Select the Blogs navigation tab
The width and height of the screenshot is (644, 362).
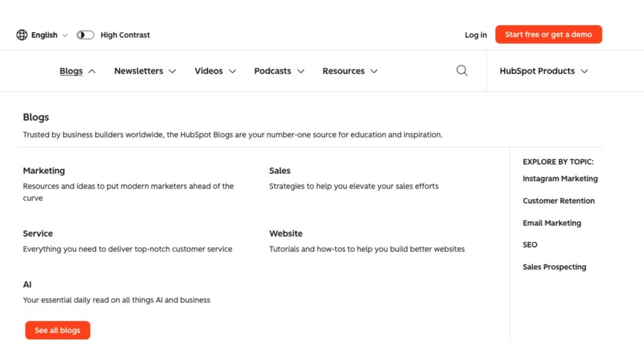pos(71,71)
